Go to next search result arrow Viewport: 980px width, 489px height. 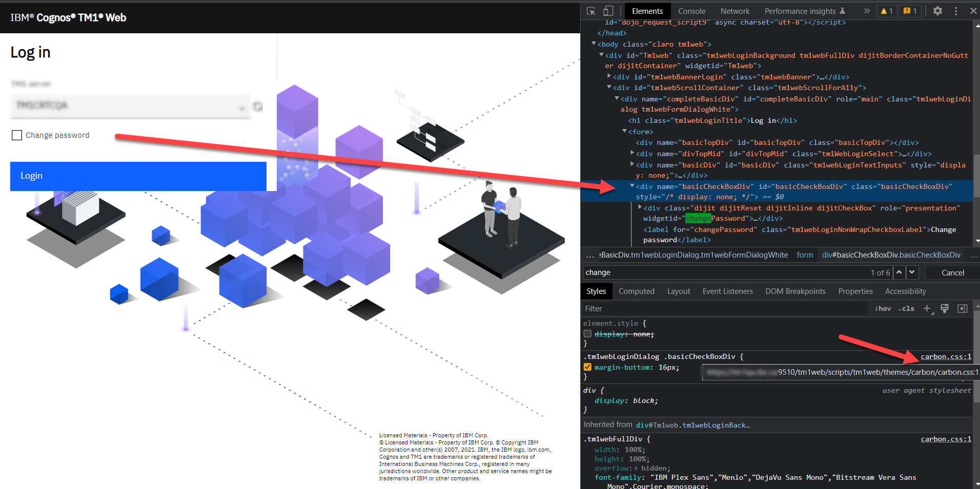tap(912, 272)
